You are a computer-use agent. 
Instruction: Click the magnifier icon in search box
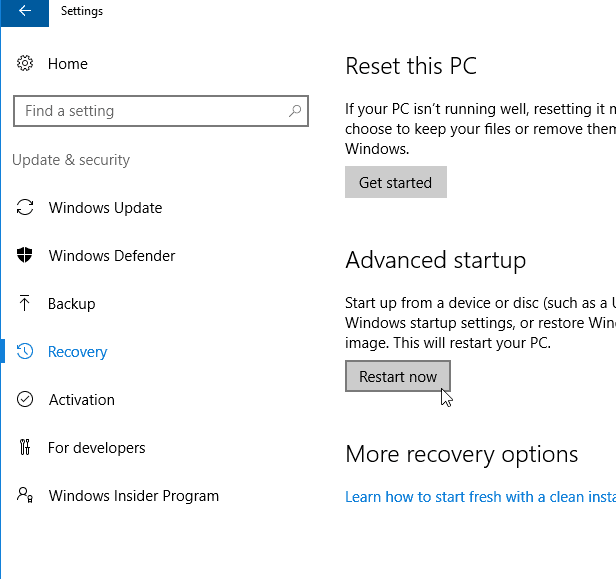point(295,111)
